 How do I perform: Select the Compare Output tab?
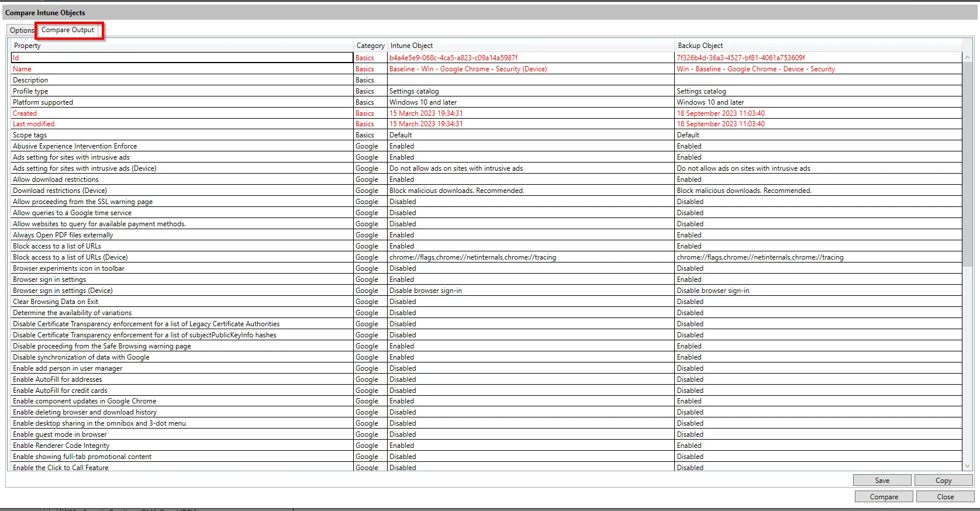(68, 30)
